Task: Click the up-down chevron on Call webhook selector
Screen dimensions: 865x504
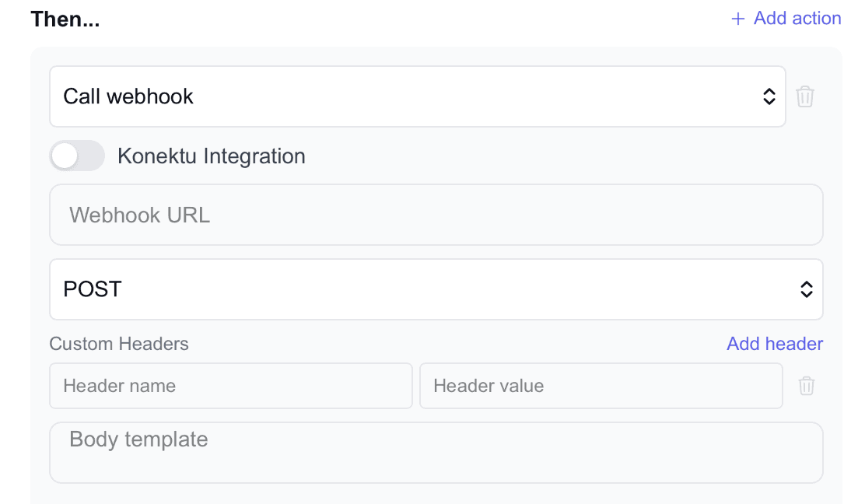Action: point(769,96)
